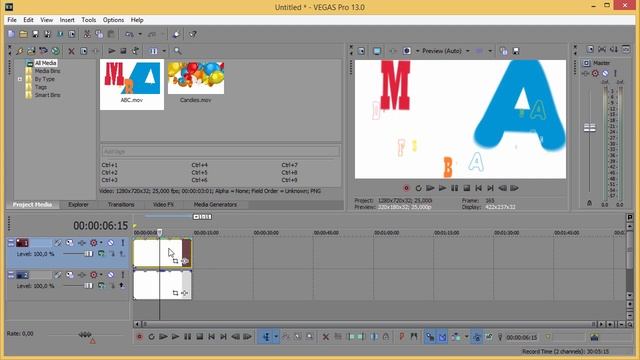640x360 pixels.
Task: Switch to the Media Generators tab
Action: (x=215, y=204)
